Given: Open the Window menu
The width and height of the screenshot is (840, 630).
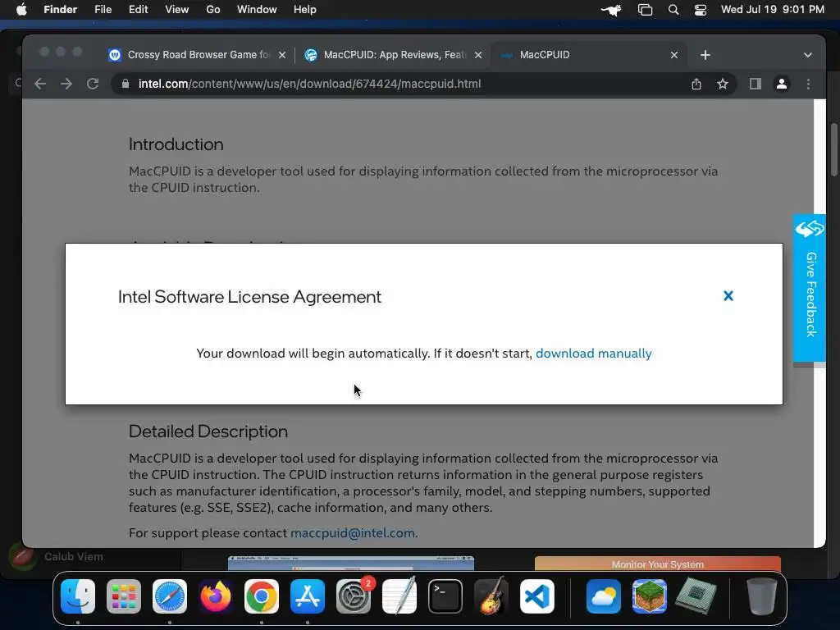Looking at the screenshot, I should [x=257, y=10].
